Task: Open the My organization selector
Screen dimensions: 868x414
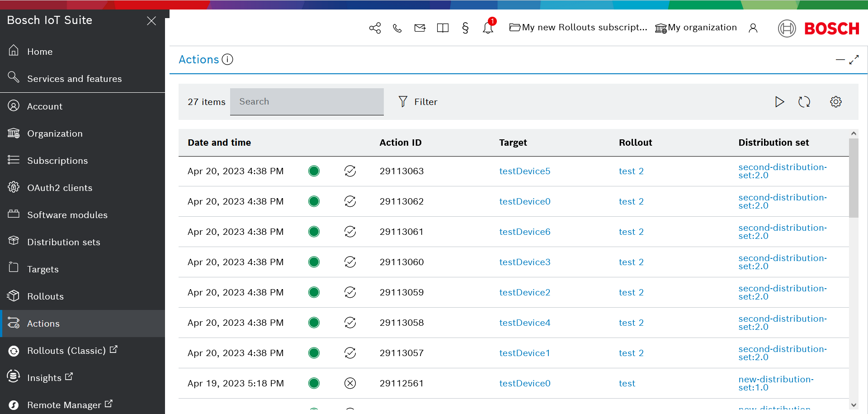Action: point(696,28)
